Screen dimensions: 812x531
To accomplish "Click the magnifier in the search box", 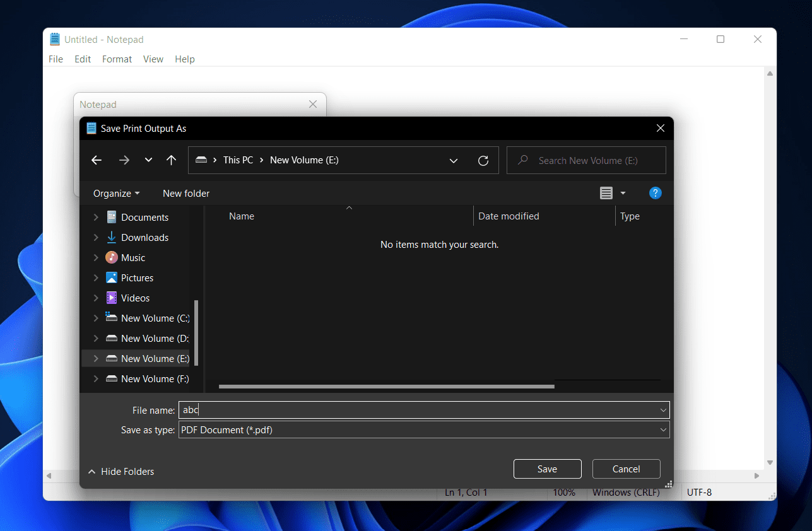I will (x=522, y=160).
